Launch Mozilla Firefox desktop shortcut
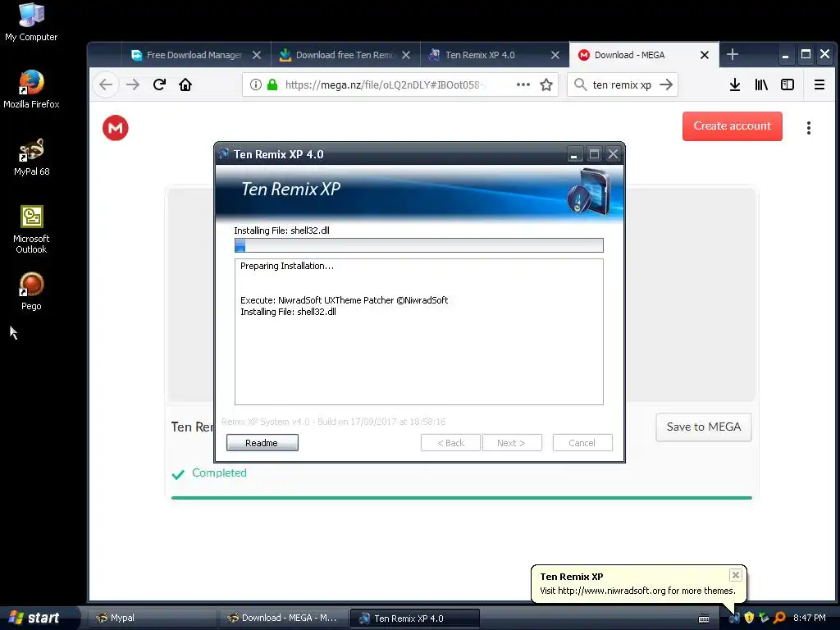The width and height of the screenshot is (840, 630). tap(31, 89)
